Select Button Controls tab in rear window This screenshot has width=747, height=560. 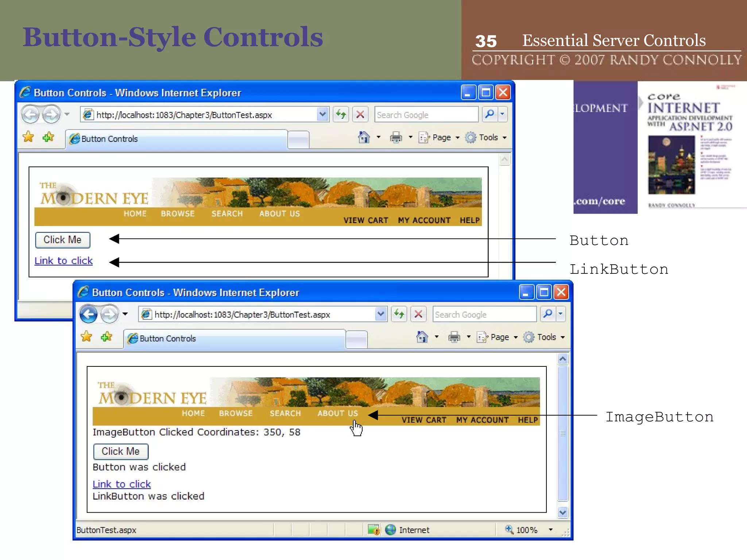(176, 139)
